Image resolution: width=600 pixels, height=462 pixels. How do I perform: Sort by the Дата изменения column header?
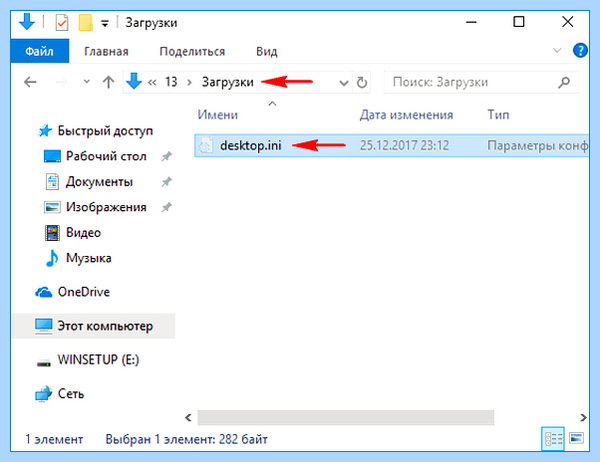(x=406, y=114)
